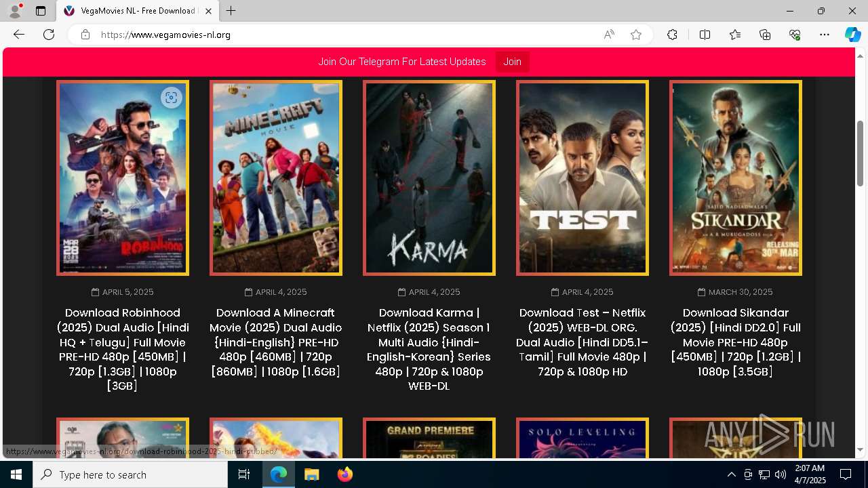
Task: Open Solo Leveling poster
Action: pyautogui.click(x=583, y=439)
